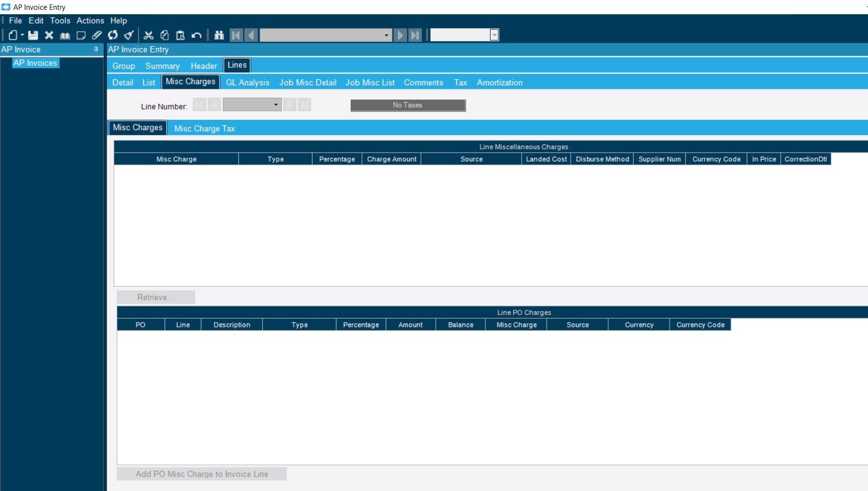The height and width of the screenshot is (491, 868).
Task: Switch to the List sub-tab
Action: coord(148,82)
